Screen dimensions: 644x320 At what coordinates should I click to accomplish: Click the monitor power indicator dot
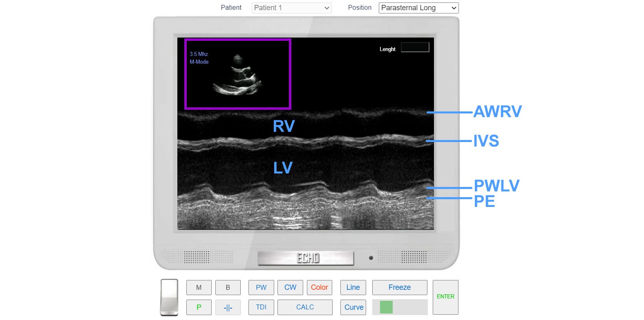pyautogui.click(x=371, y=258)
